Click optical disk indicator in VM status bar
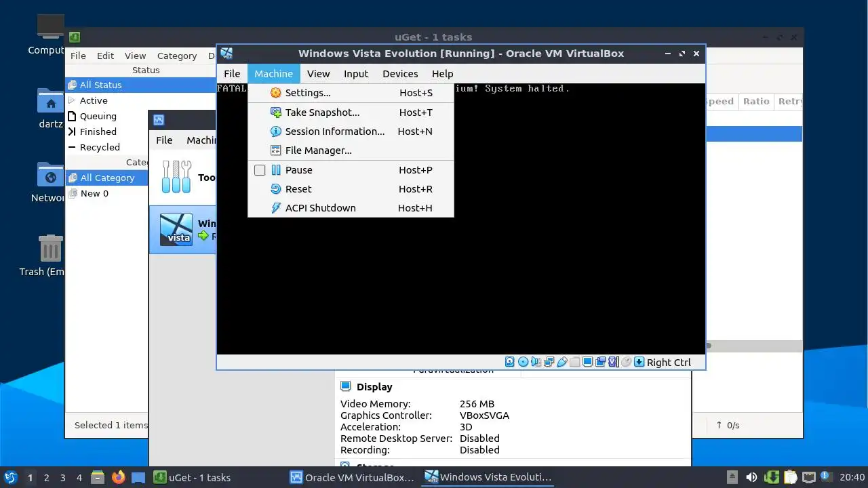 pos(523,362)
